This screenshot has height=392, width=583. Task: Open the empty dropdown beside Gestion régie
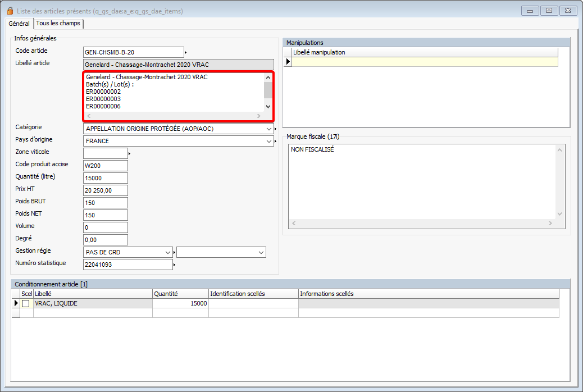coord(261,253)
